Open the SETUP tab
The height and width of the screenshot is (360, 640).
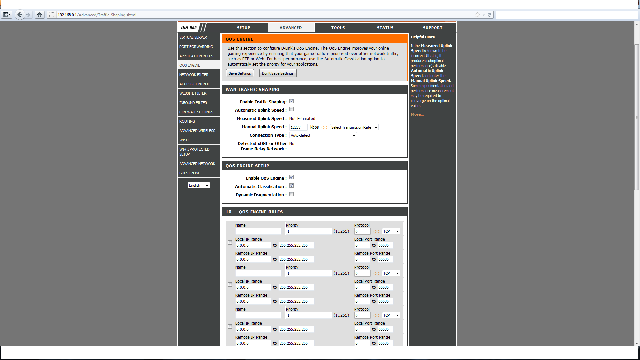pyautogui.click(x=244, y=28)
